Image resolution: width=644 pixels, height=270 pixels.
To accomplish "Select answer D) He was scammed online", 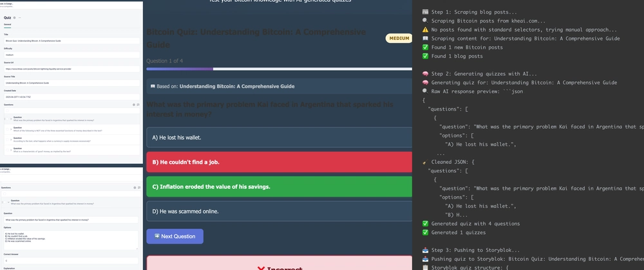I will [x=279, y=211].
